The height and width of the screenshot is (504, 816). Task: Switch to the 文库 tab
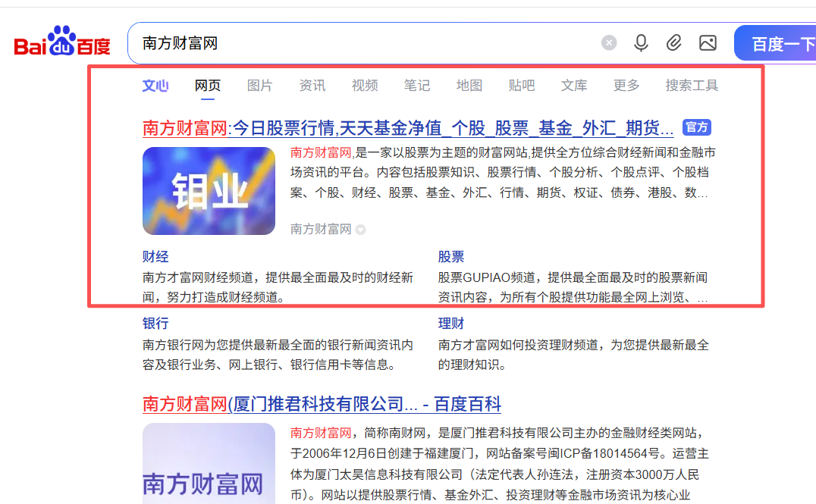(x=574, y=86)
